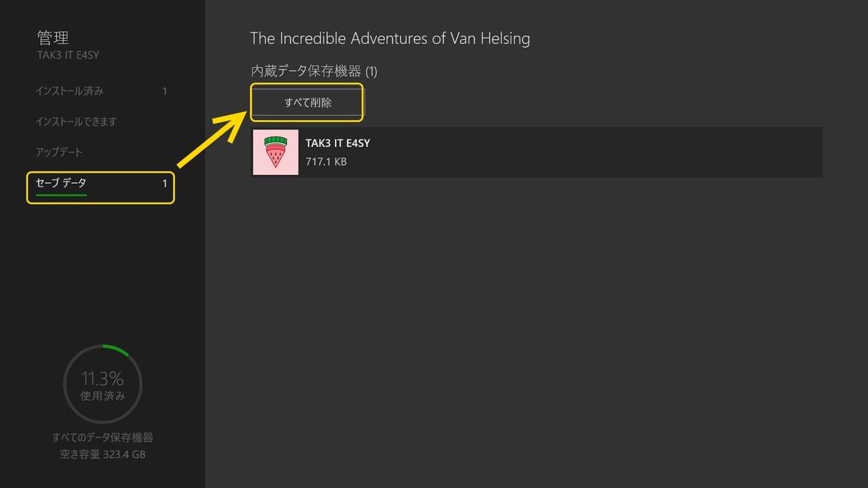Viewport: 868px width, 488px height.
Task: Click the 内蔵データ保存機器 (1) heading
Action: click(314, 71)
